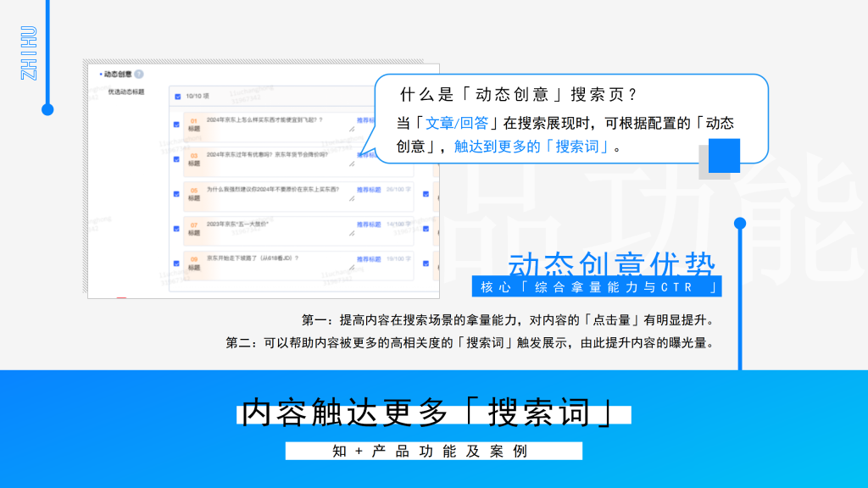
Task: Click the resize handle icon of title 05
Action: [x=352, y=198]
